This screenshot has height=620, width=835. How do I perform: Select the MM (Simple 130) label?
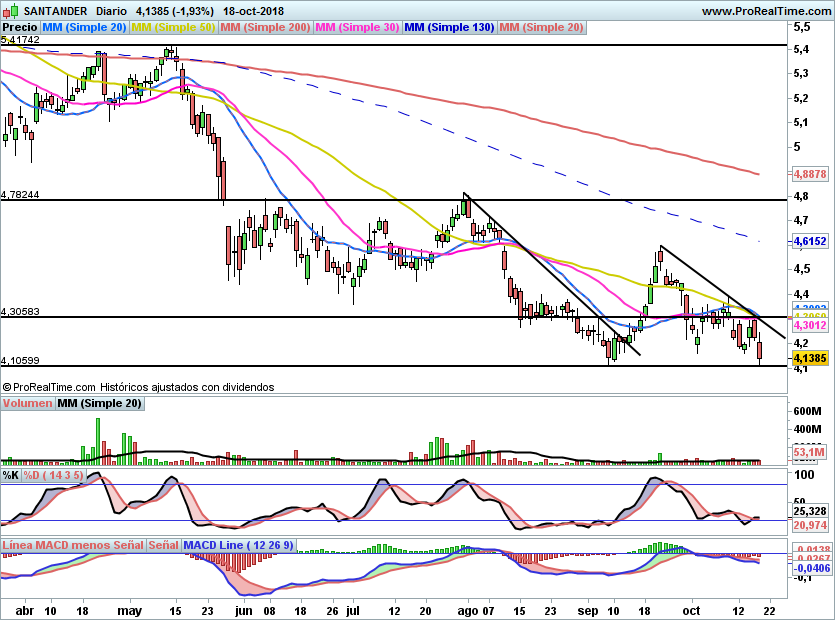(449, 27)
